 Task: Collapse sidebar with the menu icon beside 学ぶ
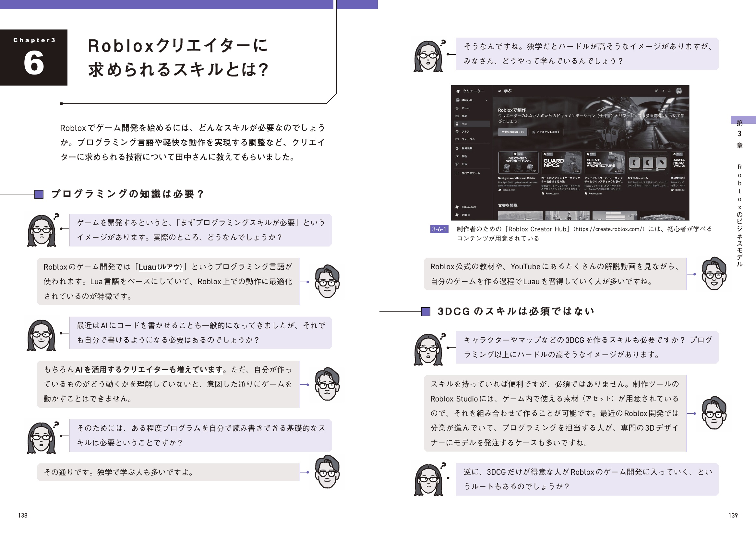(500, 91)
